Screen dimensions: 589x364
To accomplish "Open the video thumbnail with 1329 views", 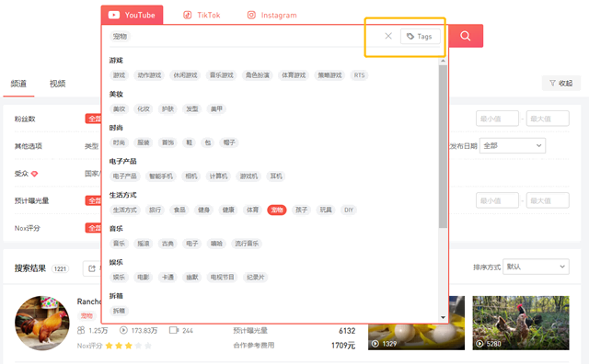I will click(x=416, y=324).
